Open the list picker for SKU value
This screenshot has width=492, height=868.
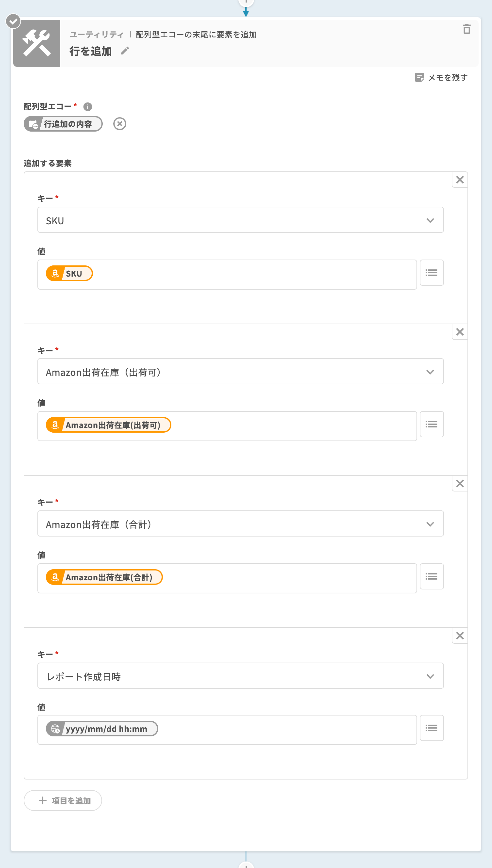(431, 273)
